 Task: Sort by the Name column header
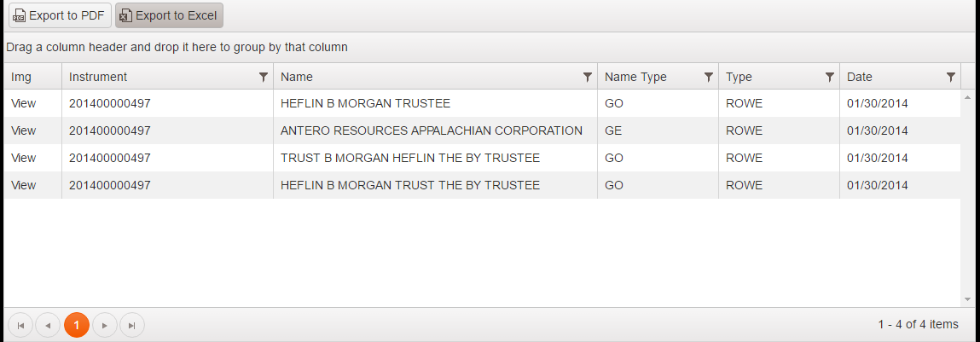point(297,77)
